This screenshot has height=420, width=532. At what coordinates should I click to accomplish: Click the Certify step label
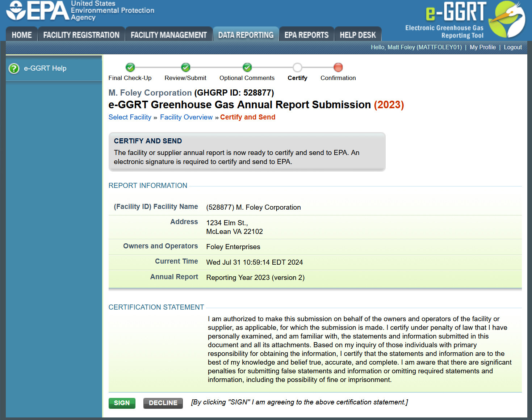pyautogui.click(x=297, y=78)
